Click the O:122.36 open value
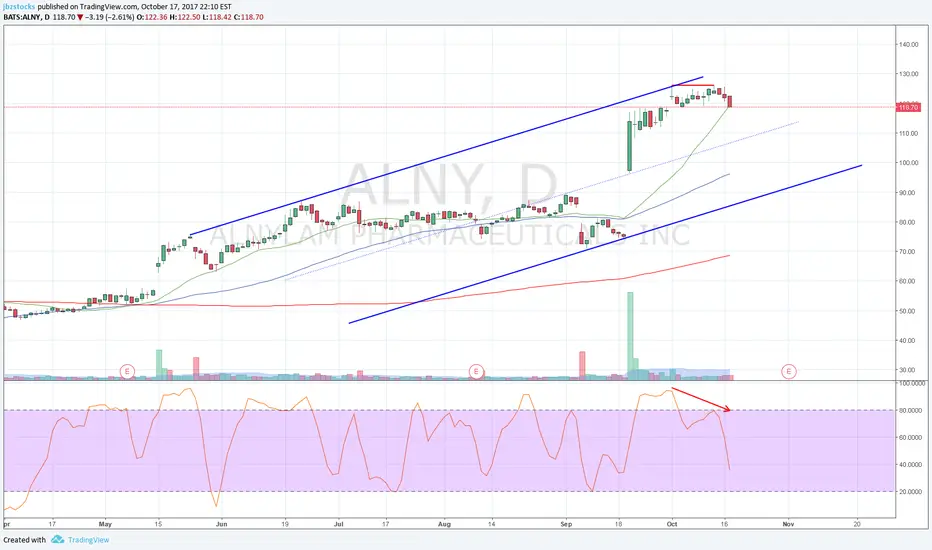Image resolution: width=932 pixels, height=550 pixels. (x=152, y=17)
